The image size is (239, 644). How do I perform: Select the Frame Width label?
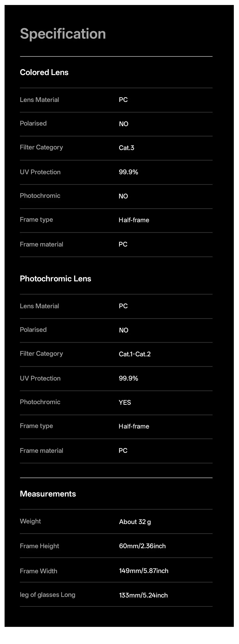pyautogui.click(x=38, y=571)
